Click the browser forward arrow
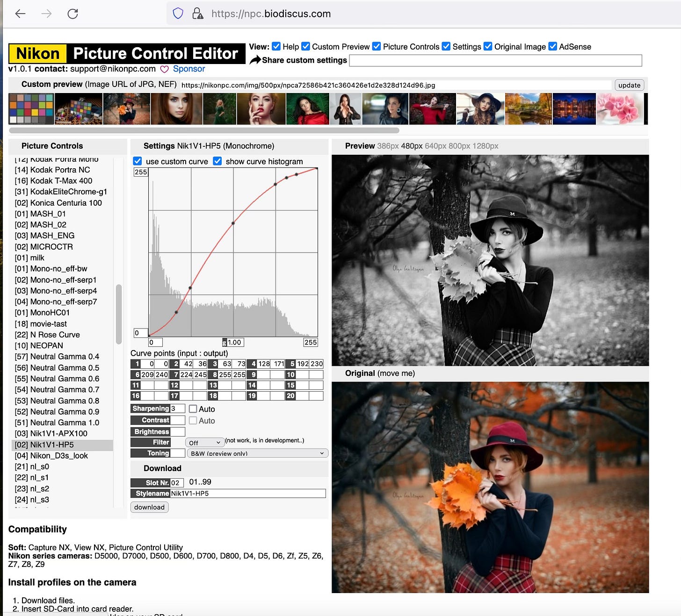 coord(46,14)
